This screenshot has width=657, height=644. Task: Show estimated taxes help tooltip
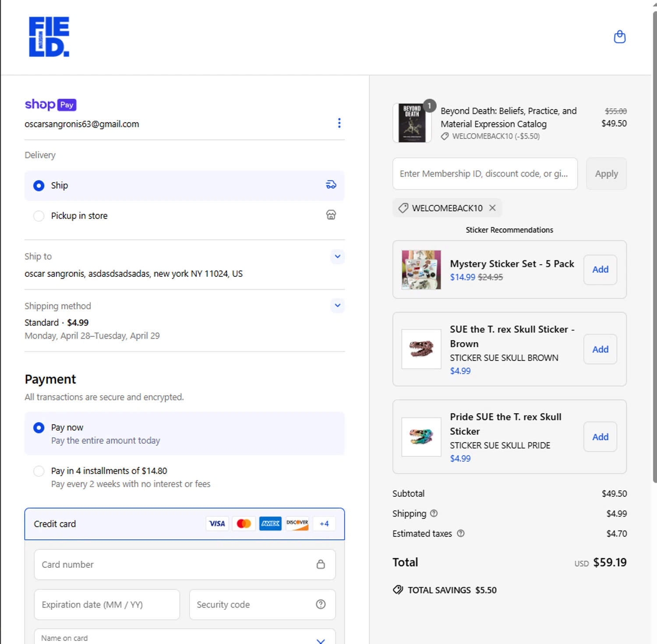coord(460,533)
